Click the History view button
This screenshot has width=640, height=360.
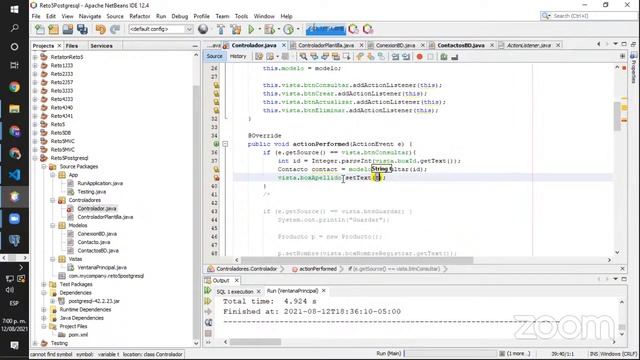tap(238, 56)
